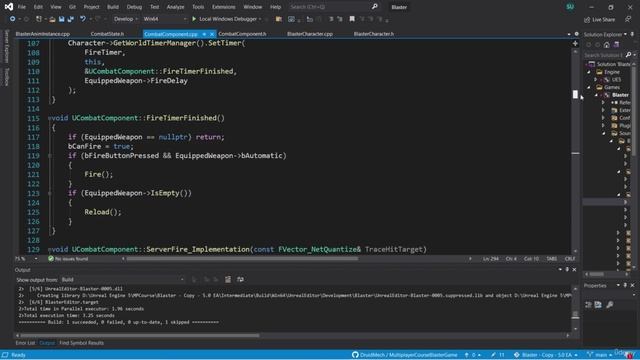This screenshot has width=640, height=360.
Task: Switch to BlasterAnimInstance.cpp tab
Action: coord(43,34)
